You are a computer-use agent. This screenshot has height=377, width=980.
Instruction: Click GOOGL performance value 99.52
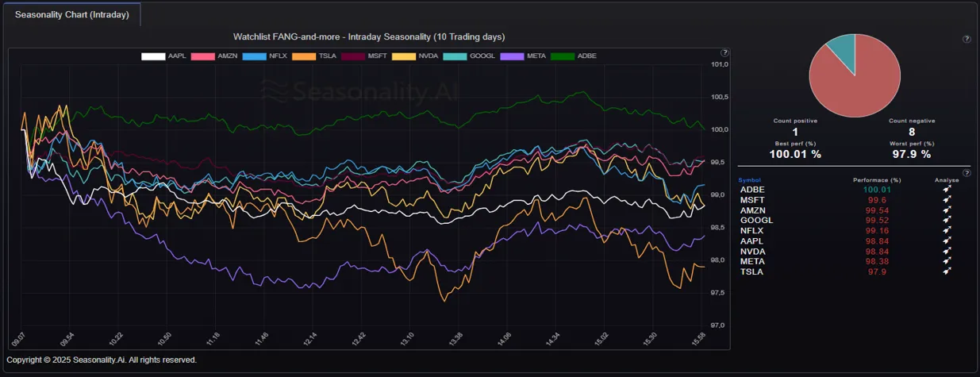point(877,221)
